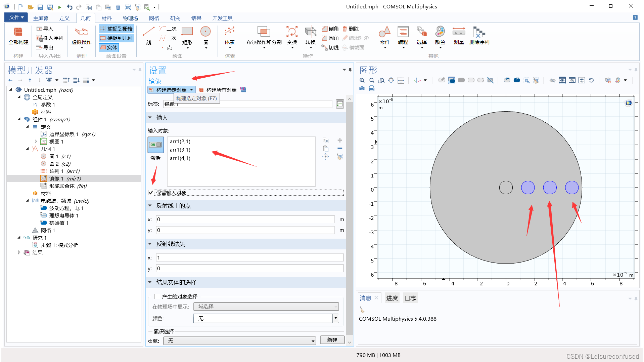The image size is (644, 362).
Task: Uncheck 保留输入对象 checkbox
Action: [151, 193]
